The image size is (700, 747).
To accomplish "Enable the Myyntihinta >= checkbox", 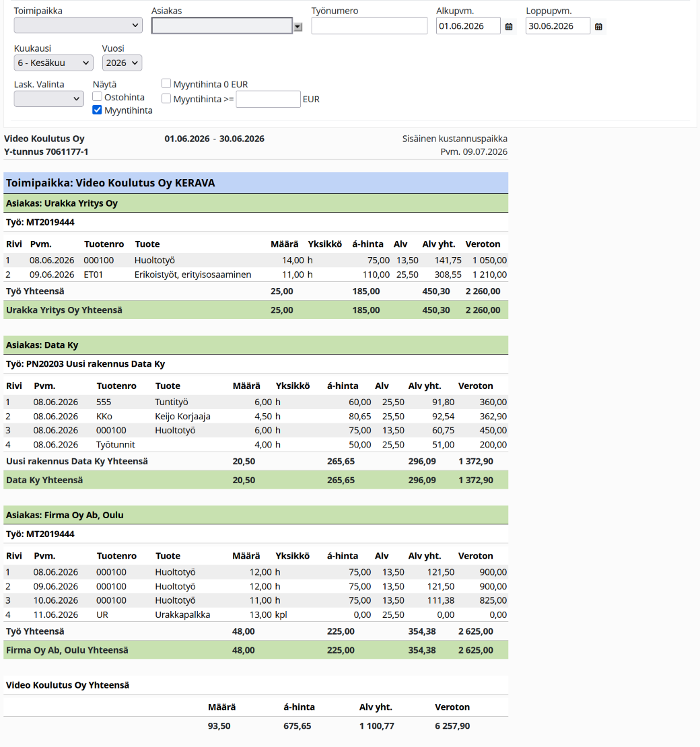I will click(x=166, y=99).
